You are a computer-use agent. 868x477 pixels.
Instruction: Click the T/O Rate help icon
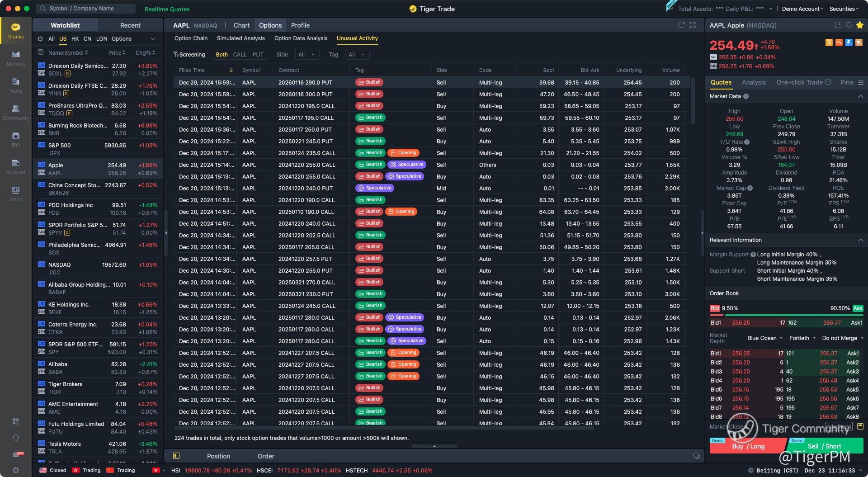(747, 142)
